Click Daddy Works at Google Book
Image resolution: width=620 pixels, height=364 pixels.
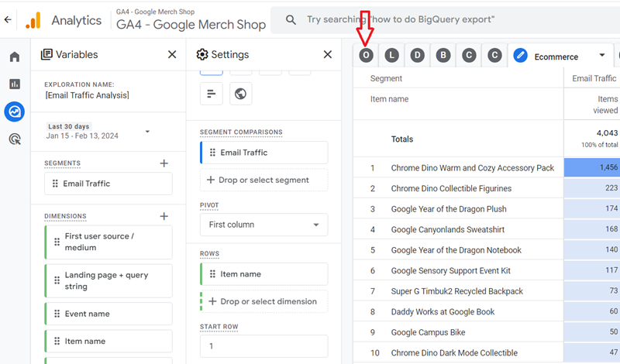click(443, 312)
